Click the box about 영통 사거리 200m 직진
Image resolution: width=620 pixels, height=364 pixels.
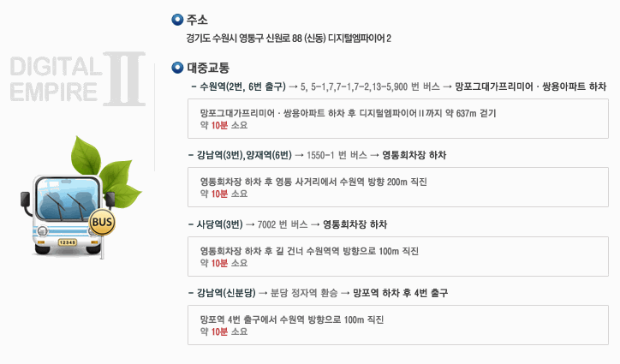coord(398,188)
